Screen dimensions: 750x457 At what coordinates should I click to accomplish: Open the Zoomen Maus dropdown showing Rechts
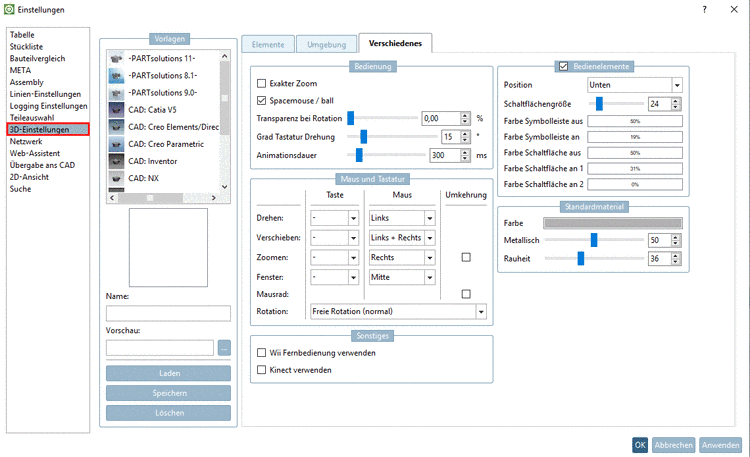coord(402,257)
